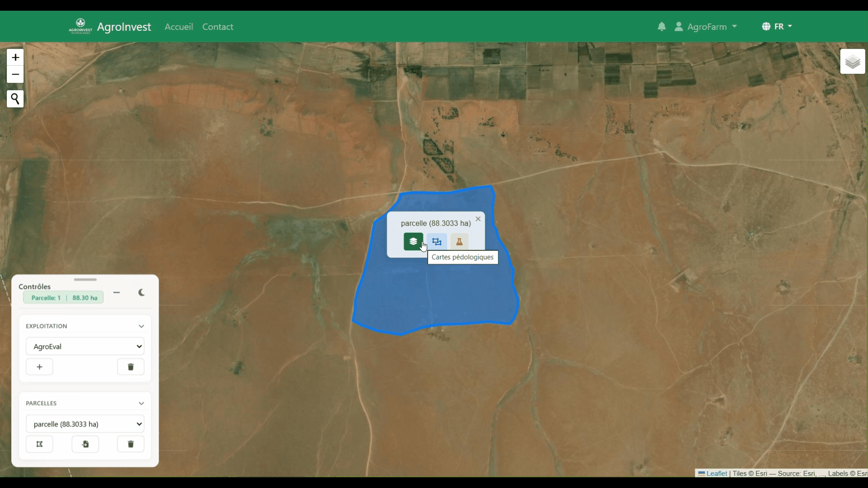Add a new exploitation with plus button
The width and height of the screenshot is (868, 488).
pos(39,367)
